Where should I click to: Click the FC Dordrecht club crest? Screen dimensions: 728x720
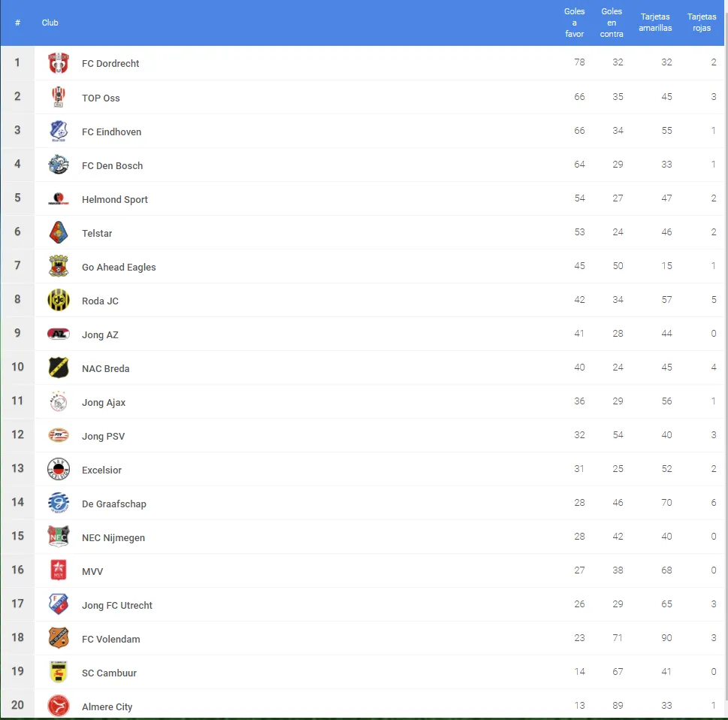pyautogui.click(x=59, y=63)
